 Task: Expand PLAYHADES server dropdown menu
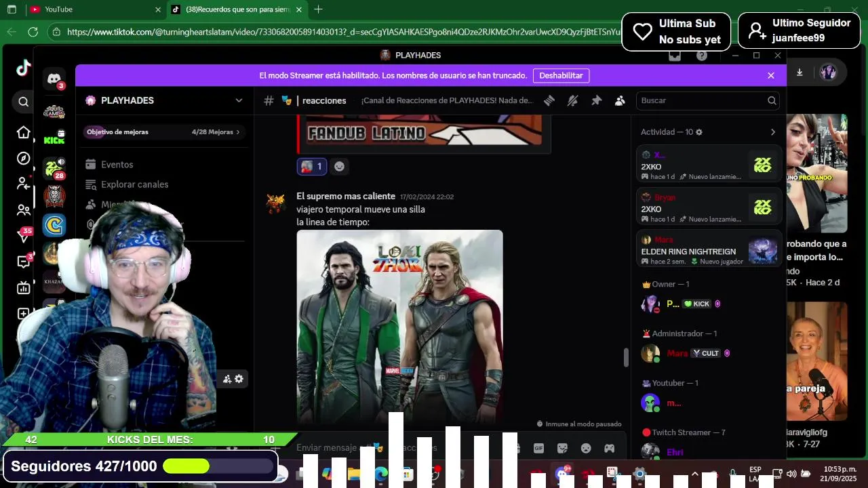tap(239, 100)
